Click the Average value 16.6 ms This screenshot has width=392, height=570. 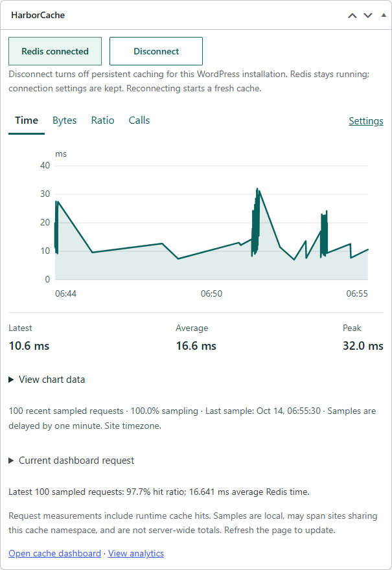(x=196, y=346)
